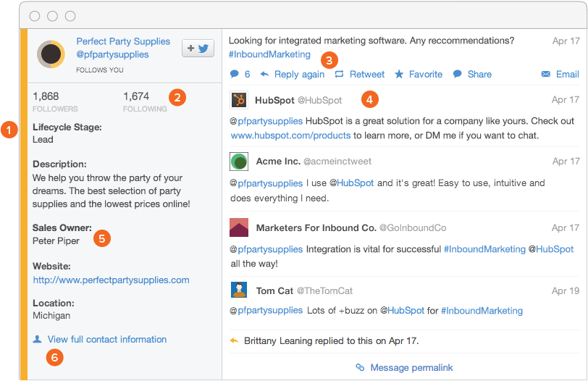
Task: Click @HubSpot mention in Tom Cat reply
Action: click(x=403, y=311)
